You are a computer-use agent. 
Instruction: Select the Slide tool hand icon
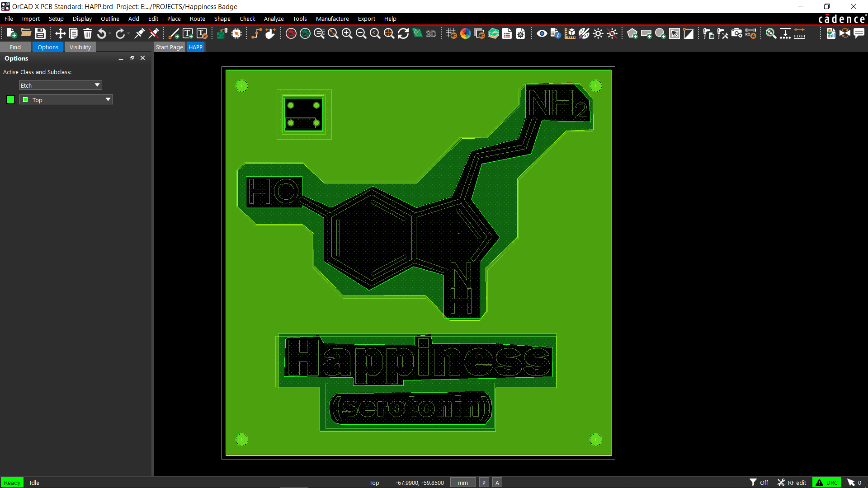(x=270, y=33)
